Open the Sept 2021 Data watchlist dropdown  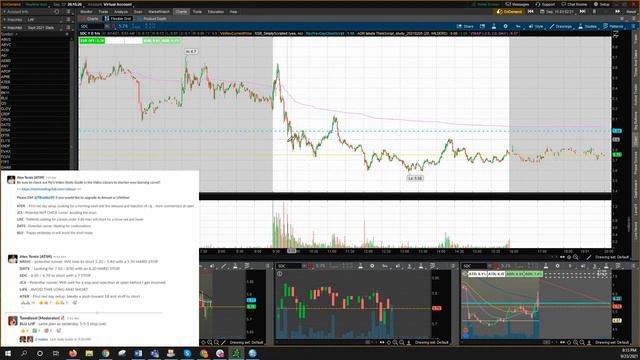[43, 27]
